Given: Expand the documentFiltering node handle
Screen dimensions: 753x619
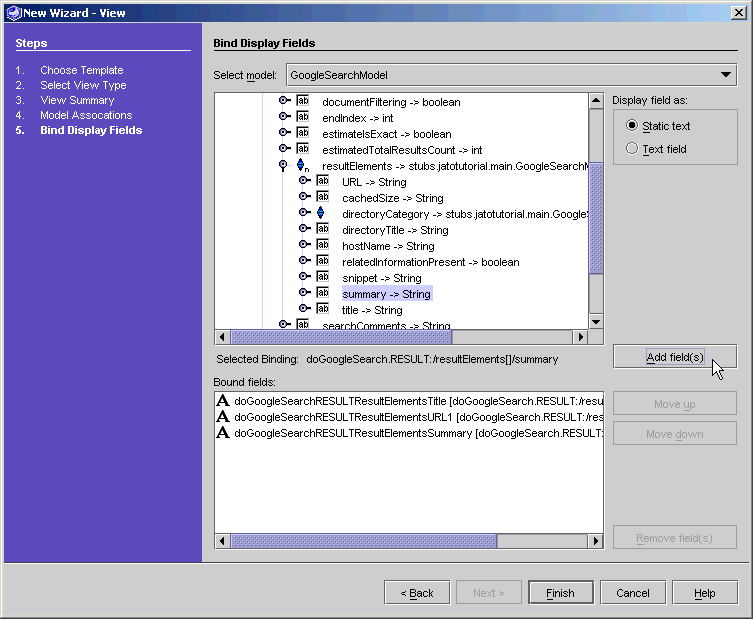Looking at the screenshot, I should [285, 100].
